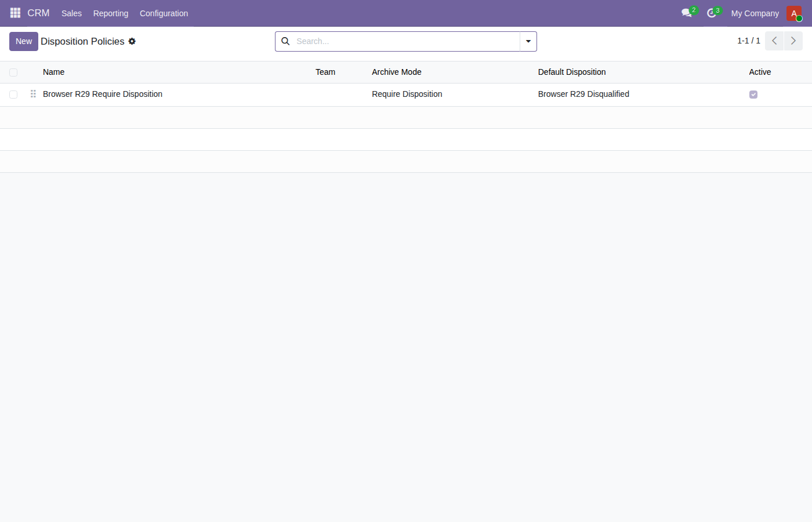
Task: Click the search magnifier icon
Action: point(285,41)
